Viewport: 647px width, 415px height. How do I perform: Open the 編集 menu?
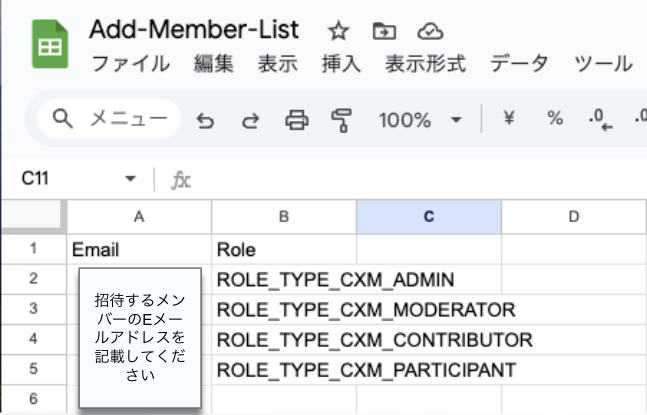click(x=213, y=64)
